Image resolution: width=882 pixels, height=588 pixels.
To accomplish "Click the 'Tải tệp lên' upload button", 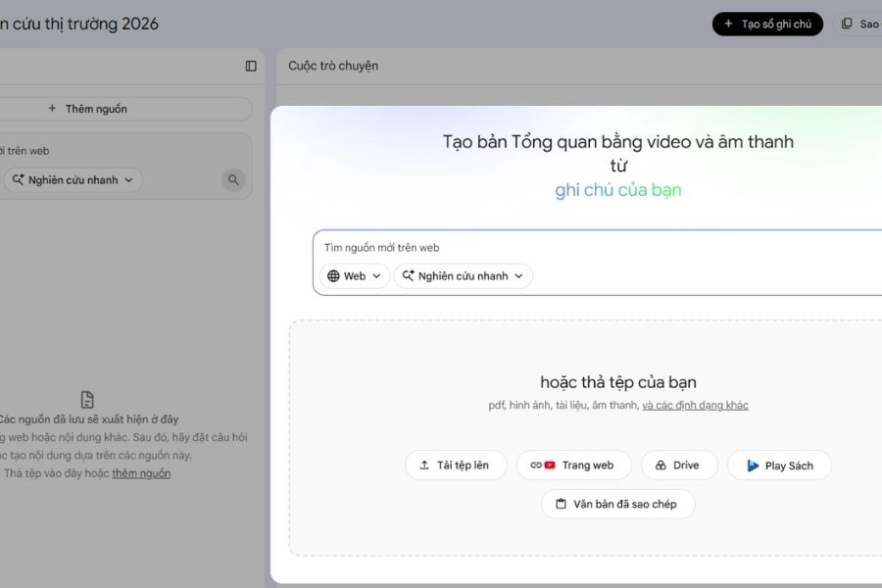I will pos(456,465).
